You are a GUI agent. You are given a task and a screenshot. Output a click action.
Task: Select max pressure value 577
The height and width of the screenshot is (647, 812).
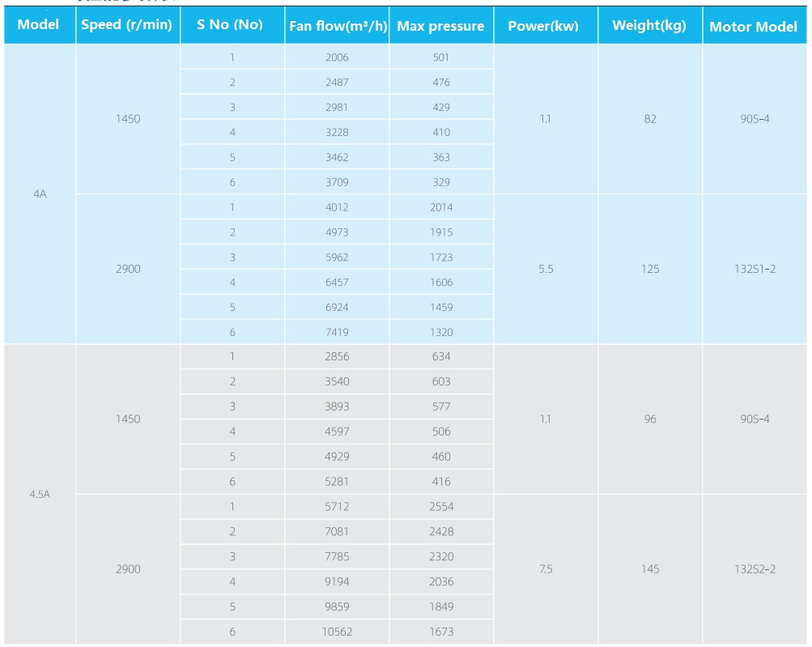coord(441,407)
